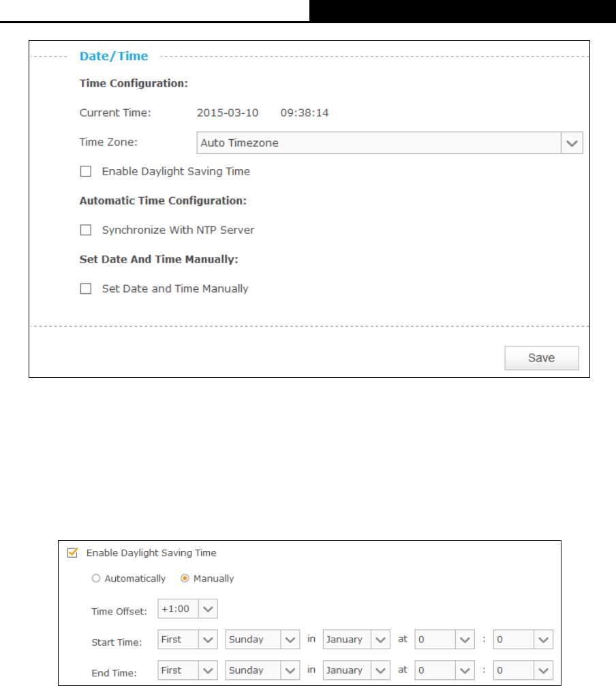
Task: Open End Time minute dropdown
Action: [523, 670]
